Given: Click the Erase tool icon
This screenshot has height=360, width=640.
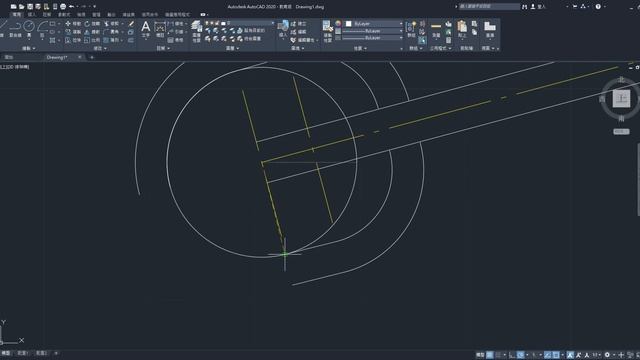Looking at the screenshot, I should click(131, 24).
